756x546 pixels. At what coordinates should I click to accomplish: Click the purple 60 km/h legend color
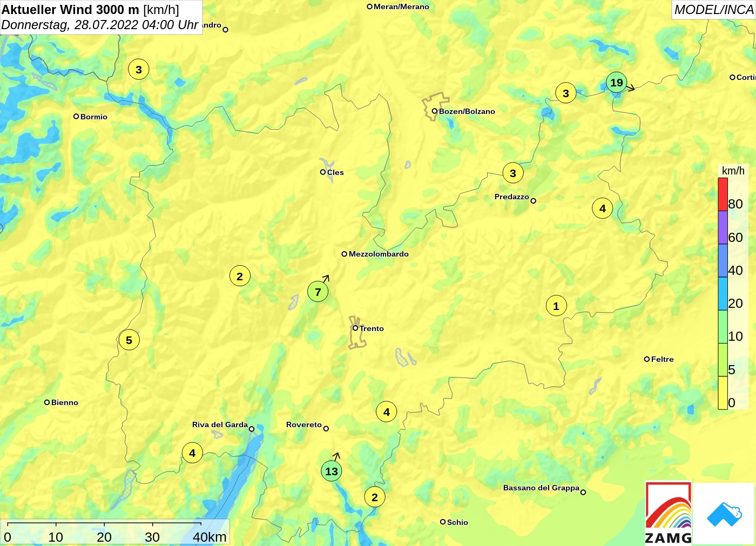(x=723, y=227)
